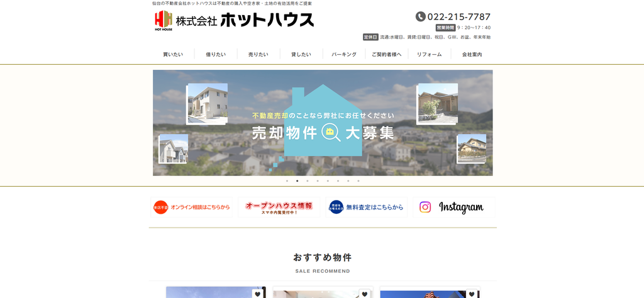Image resolution: width=644 pixels, height=298 pixels.
Task: Click the magnifier house icon in banner
Action: [331, 132]
